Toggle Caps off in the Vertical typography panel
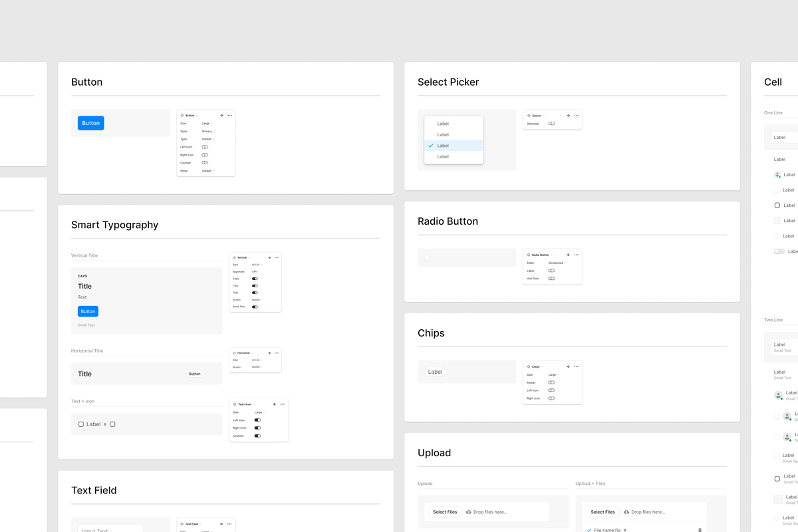Screen dimensions: 798x532 pyautogui.click(x=255, y=279)
